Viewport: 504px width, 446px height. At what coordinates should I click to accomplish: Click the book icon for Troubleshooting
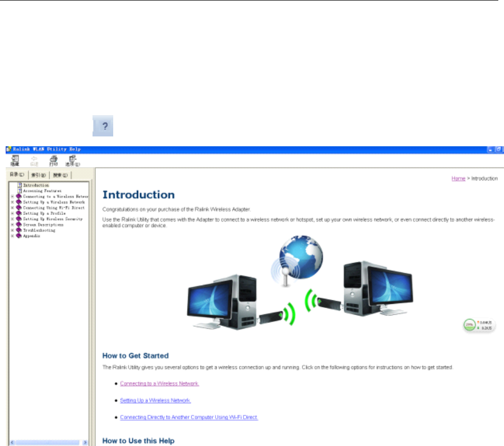coord(19,230)
